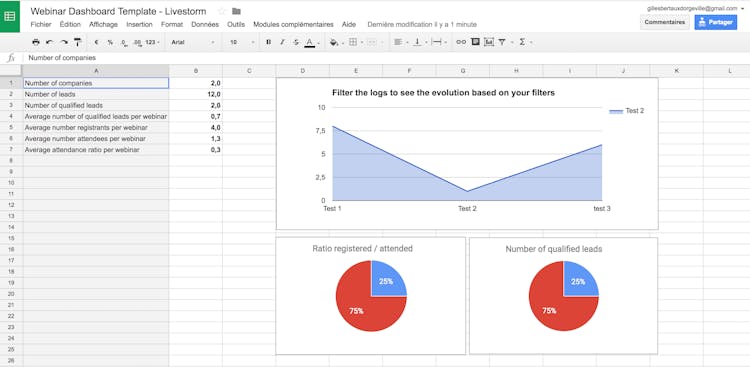Image resolution: width=750 pixels, height=367 pixels.
Task: Select the cell with value 0,7
Action: coord(196,116)
